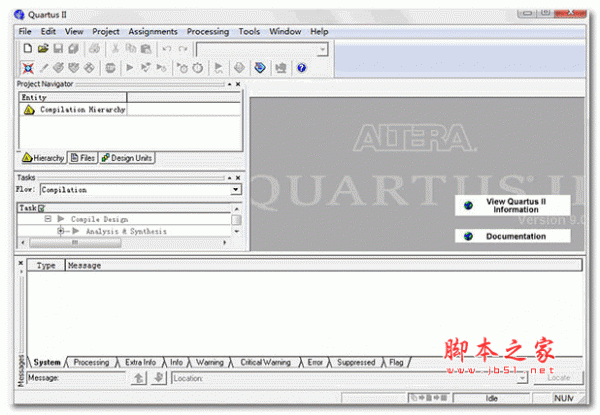Select the Suppressed messages tab

click(x=356, y=362)
